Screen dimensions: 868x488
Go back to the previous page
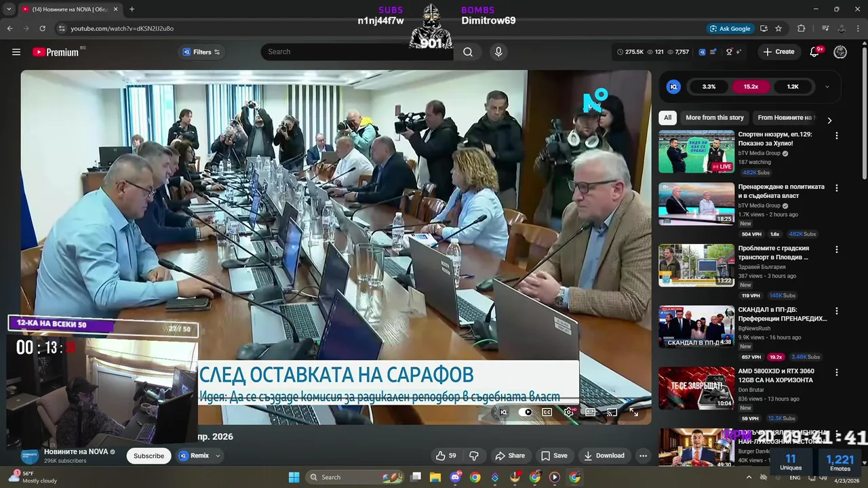tap(9, 28)
